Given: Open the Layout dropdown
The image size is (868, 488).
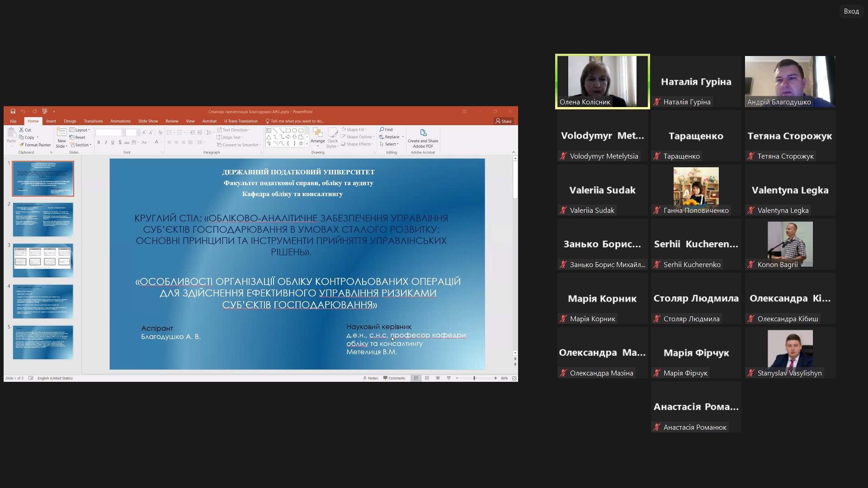Looking at the screenshot, I should coord(80,130).
